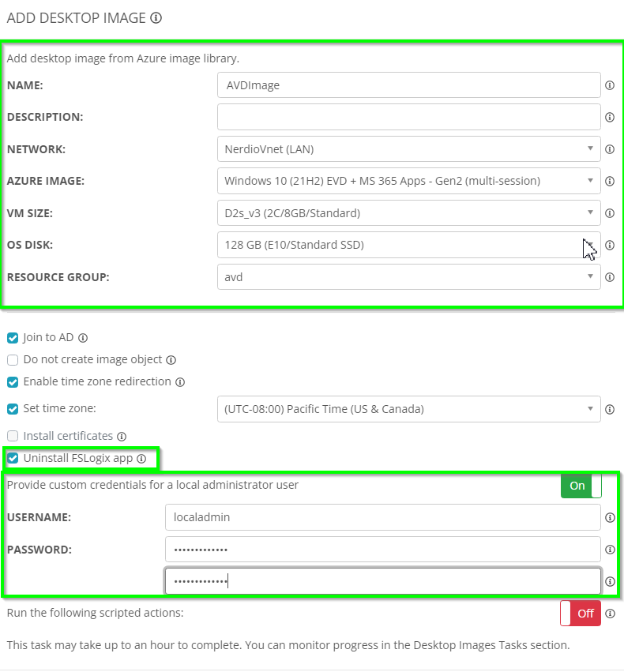Click info icon next to Resource Group dropdown
The image size is (624, 672).
(x=610, y=277)
